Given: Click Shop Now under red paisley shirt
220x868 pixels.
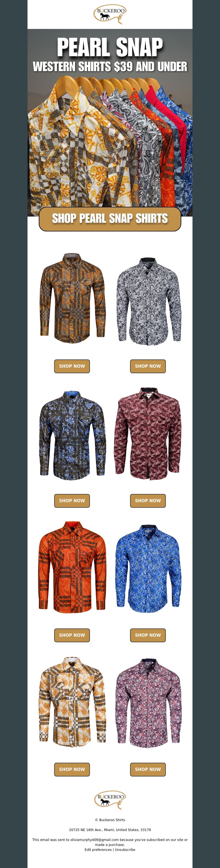Looking at the screenshot, I should coord(148,769).
